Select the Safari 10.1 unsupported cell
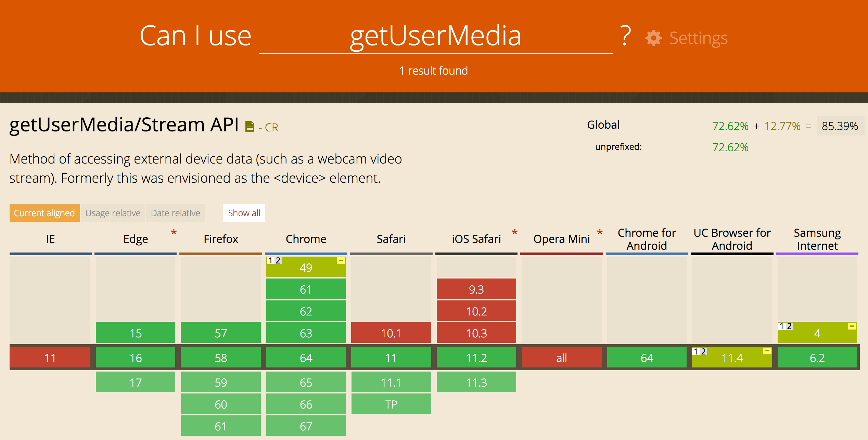Screen dimensions: 868x440 tap(391, 333)
